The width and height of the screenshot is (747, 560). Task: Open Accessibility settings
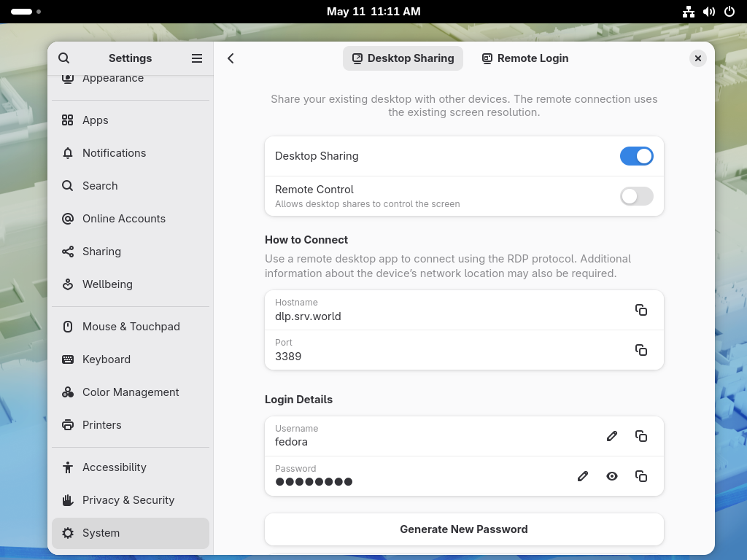tap(131, 467)
